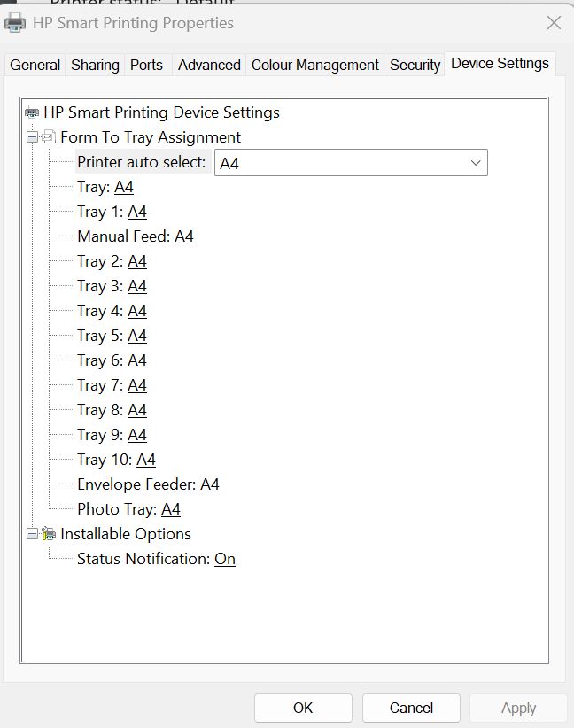
Task: Click the A4 value for Tray 6
Action: pos(137,360)
